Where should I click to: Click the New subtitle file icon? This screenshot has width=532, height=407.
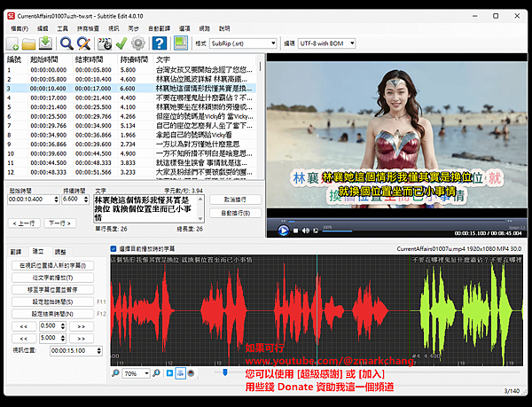point(13,43)
